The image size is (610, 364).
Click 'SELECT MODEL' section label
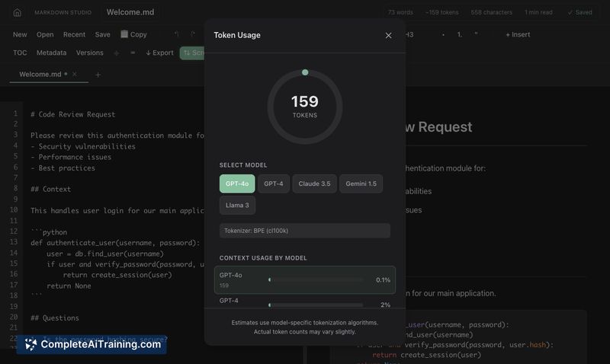point(243,165)
